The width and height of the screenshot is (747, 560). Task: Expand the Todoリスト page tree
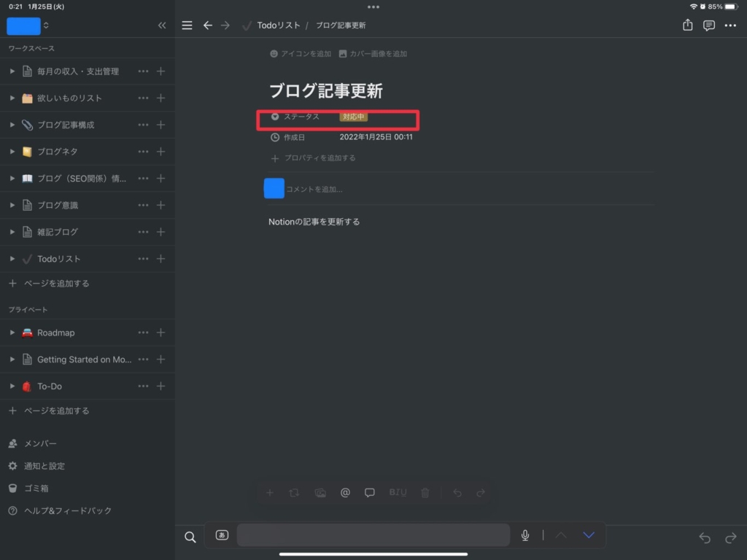click(12, 259)
